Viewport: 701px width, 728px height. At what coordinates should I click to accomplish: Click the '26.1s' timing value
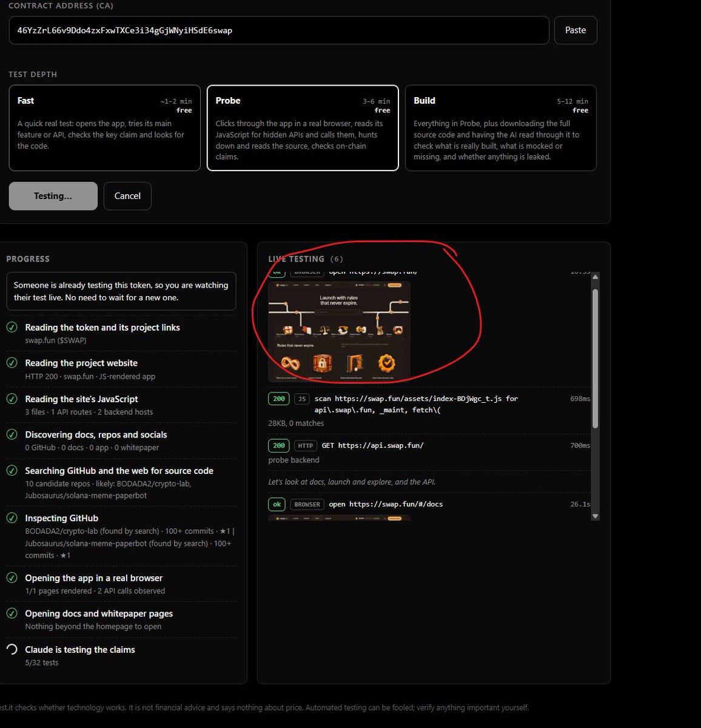[x=580, y=504]
